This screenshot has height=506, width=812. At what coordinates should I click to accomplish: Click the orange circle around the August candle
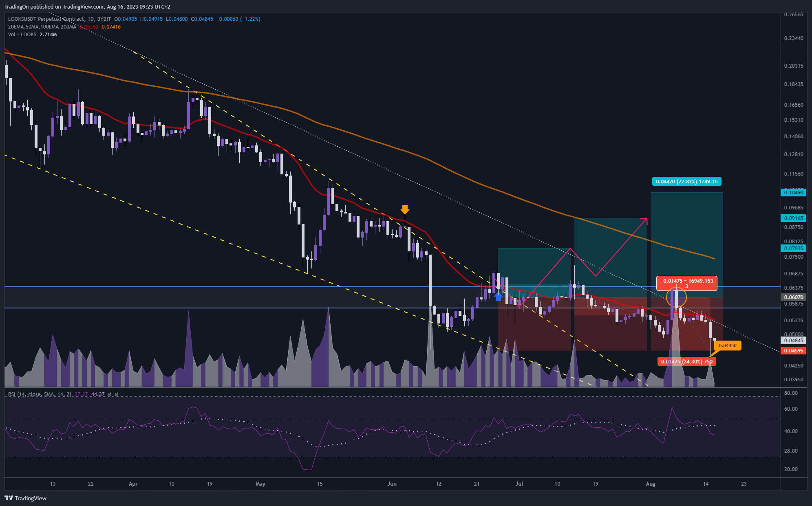pos(676,298)
